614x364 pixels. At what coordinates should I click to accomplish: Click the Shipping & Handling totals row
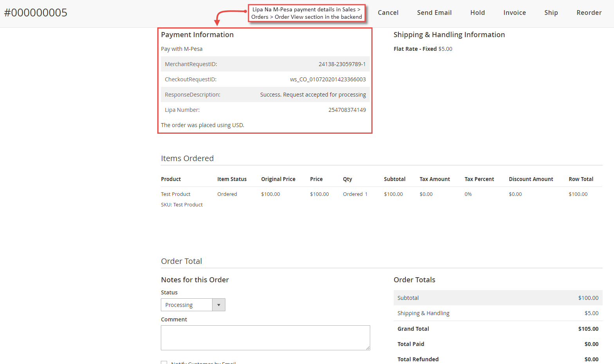coord(498,313)
